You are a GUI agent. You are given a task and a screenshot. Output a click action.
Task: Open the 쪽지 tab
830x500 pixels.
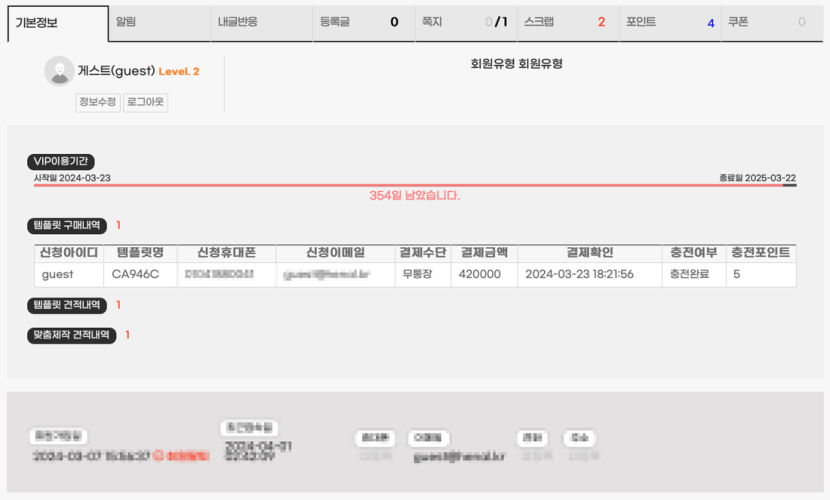[466, 23]
